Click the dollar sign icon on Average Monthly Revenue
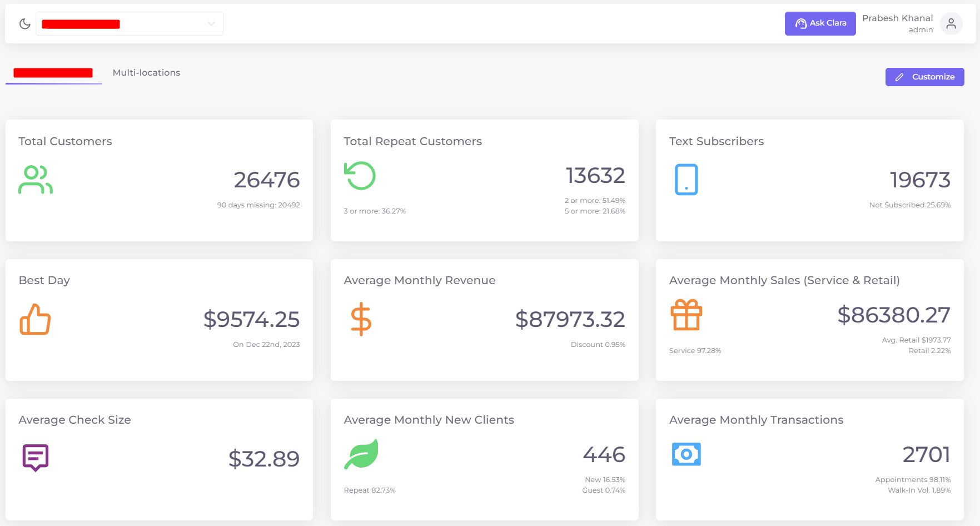Viewport: 980px width, 526px height. (360, 319)
